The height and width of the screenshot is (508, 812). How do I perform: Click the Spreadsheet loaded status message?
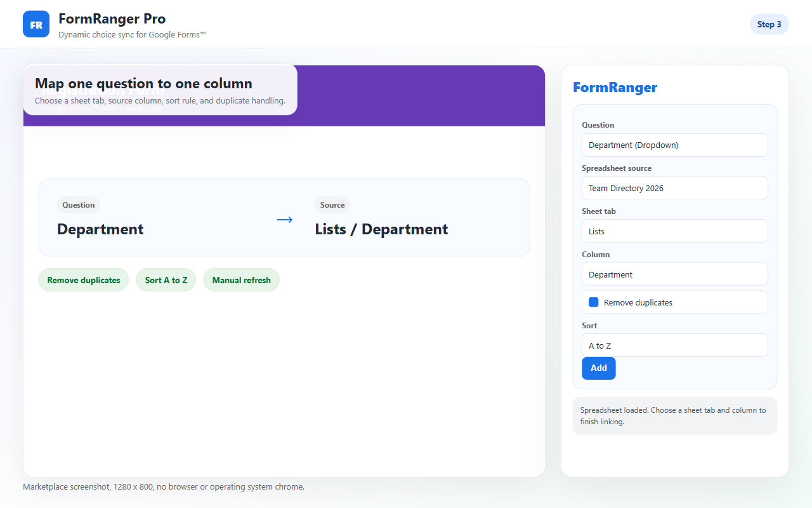click(674, 415)
